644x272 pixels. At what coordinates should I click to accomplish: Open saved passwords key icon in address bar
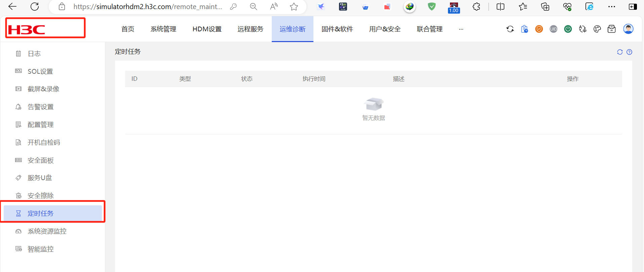[233, 7]
